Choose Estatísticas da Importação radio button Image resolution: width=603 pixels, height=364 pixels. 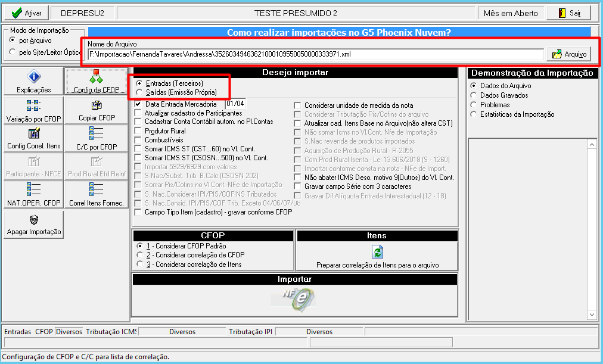point(473,114)
